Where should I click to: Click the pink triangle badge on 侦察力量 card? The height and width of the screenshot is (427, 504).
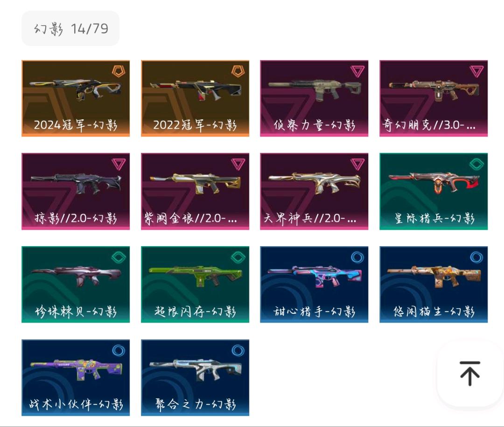tap(357, 71)
